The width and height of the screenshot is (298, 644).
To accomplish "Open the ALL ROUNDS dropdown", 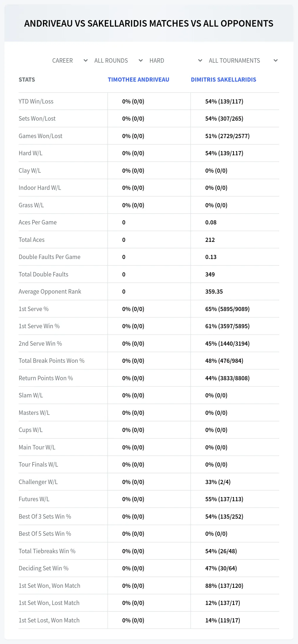I will 118,61.
